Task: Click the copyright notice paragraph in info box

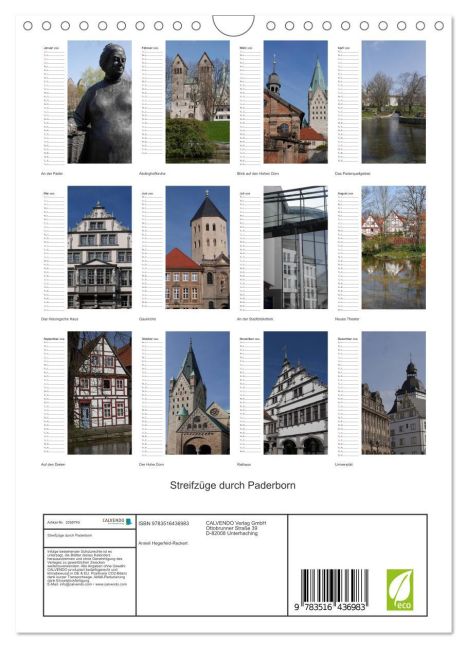Action: [87, 568]
